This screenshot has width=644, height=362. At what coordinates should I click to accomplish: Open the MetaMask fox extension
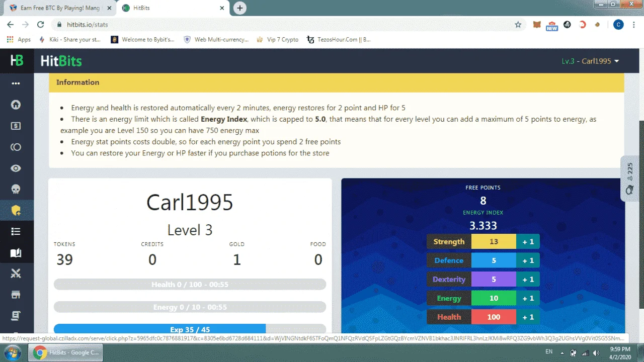537,25
